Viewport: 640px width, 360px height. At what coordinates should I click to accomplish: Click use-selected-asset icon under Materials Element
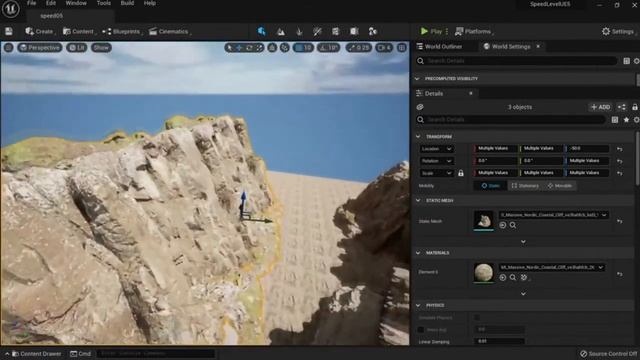click(x=503, y=278)
